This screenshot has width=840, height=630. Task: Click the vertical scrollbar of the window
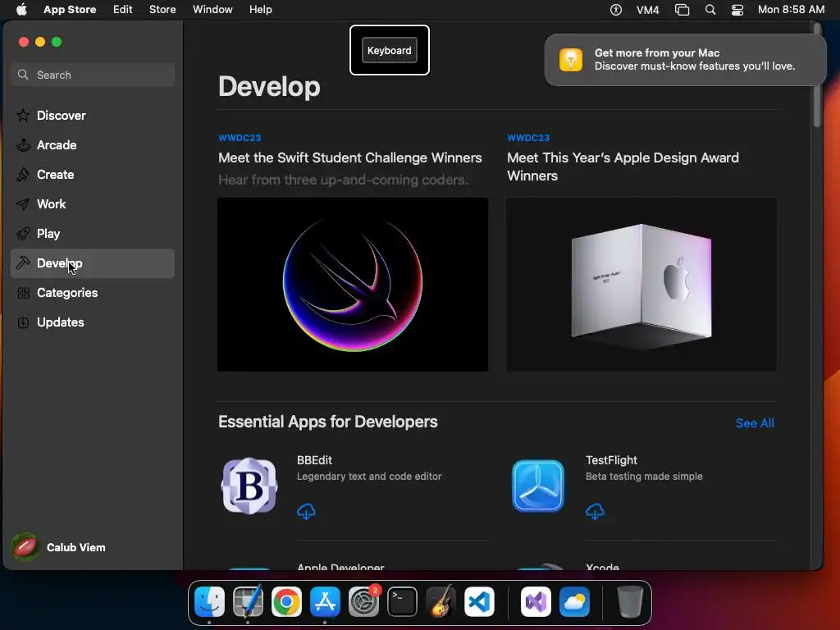(817, 75)
